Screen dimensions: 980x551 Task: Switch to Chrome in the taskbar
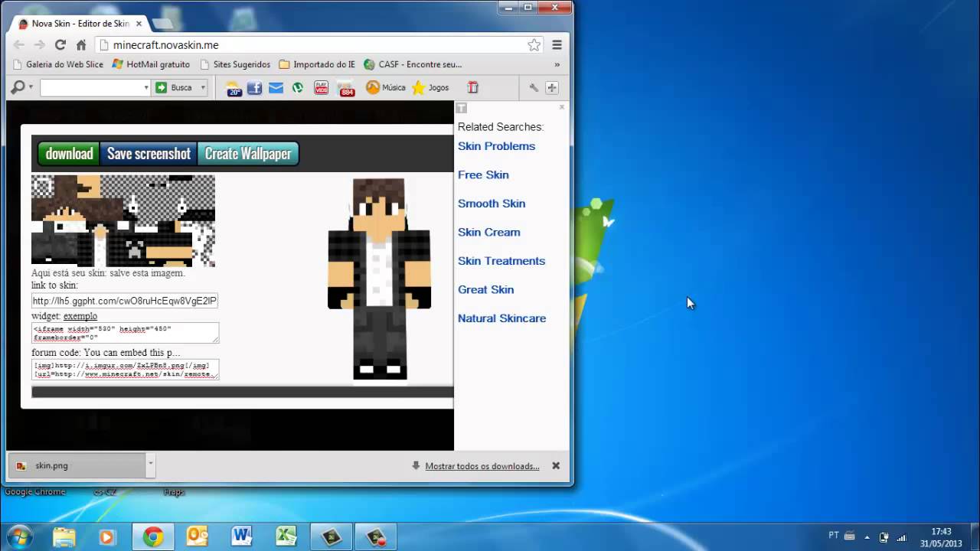(x=153, y=536)
